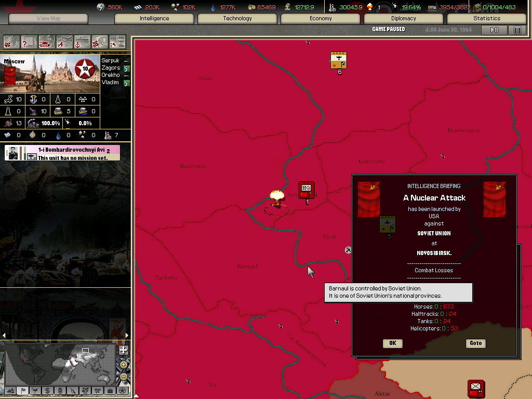Click the HQ unit counter on map

coord(307,189)
